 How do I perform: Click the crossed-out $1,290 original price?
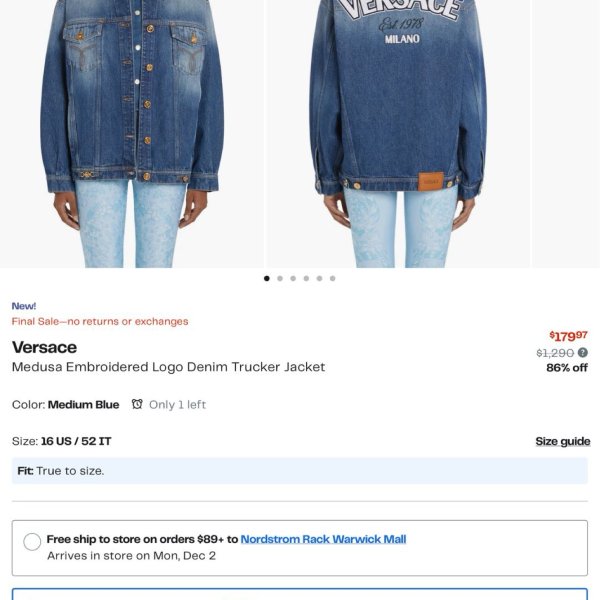(x=555, y=353)
